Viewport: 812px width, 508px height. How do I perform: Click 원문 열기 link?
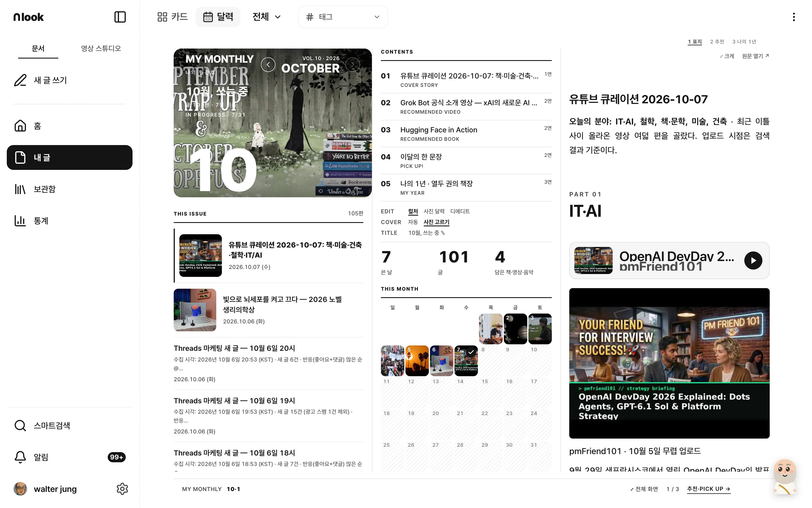pyautogui.click(x=755, y=56)
